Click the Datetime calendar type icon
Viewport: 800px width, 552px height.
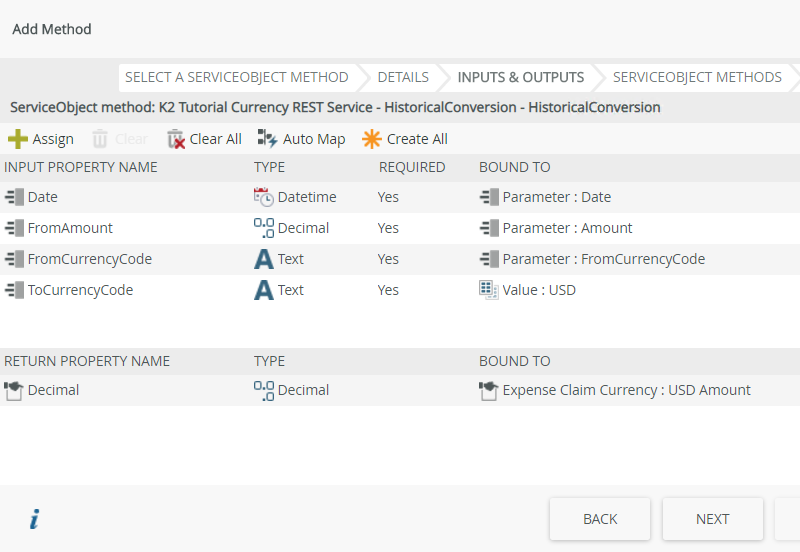pos(263,197)
